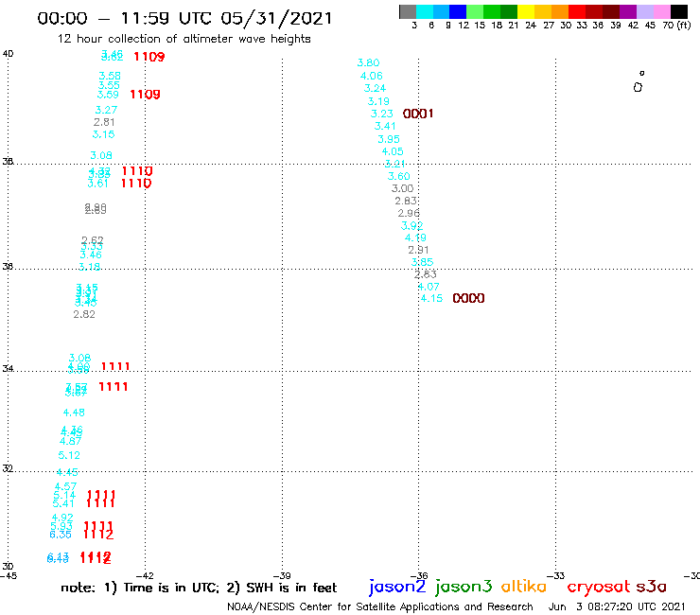Click wave height value 3.61
Viewport: 700px width, 615px height.
(x=97, y=184)
